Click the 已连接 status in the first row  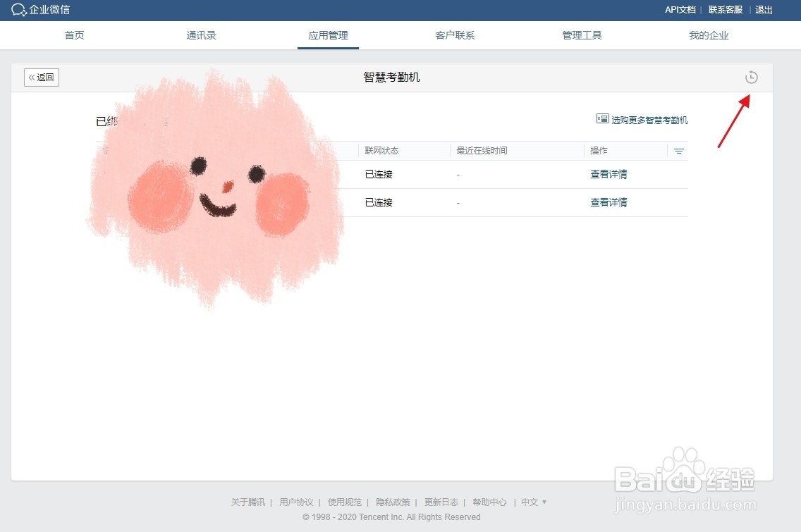(x=378, y=174)
